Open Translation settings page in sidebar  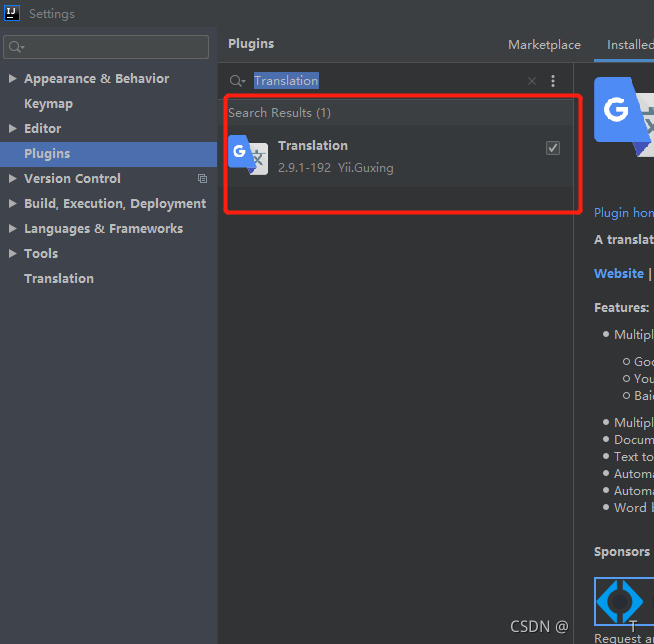(x=59, y=279)
